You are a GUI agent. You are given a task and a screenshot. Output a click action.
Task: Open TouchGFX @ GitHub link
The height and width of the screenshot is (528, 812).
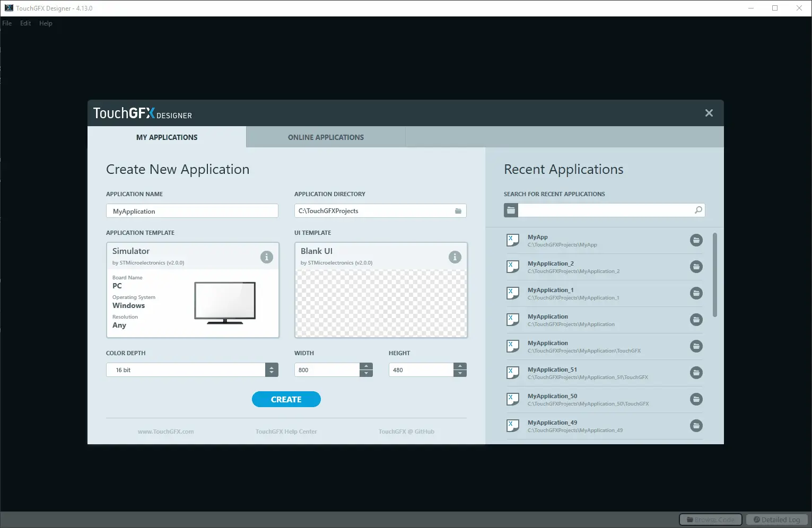point(406,432)
